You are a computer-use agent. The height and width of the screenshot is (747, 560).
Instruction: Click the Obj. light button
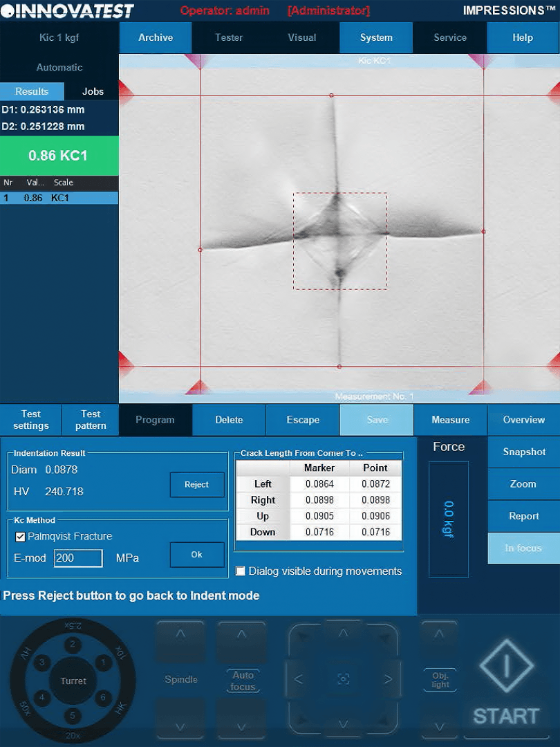click(440, 681)
